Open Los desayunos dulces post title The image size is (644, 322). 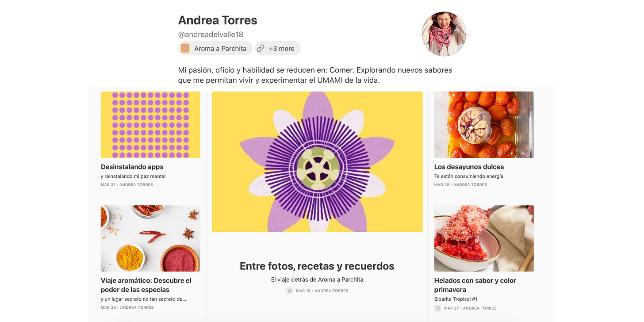point(469,167)
